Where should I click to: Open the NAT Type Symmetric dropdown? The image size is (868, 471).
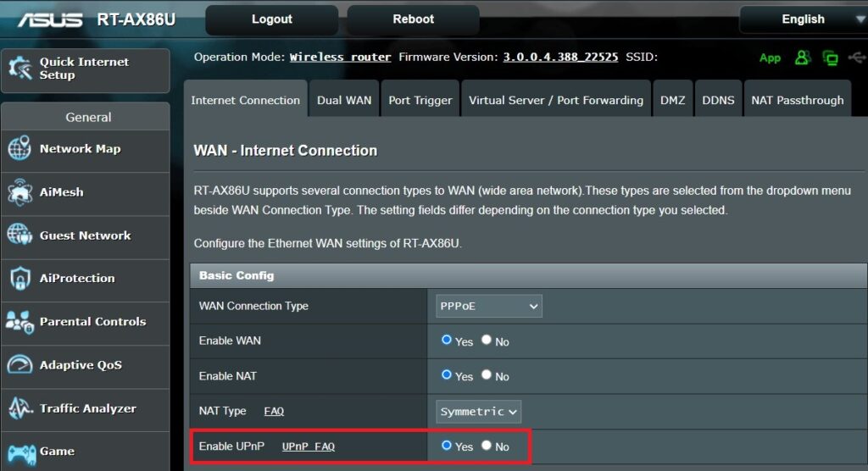click(x=478, y=412)
